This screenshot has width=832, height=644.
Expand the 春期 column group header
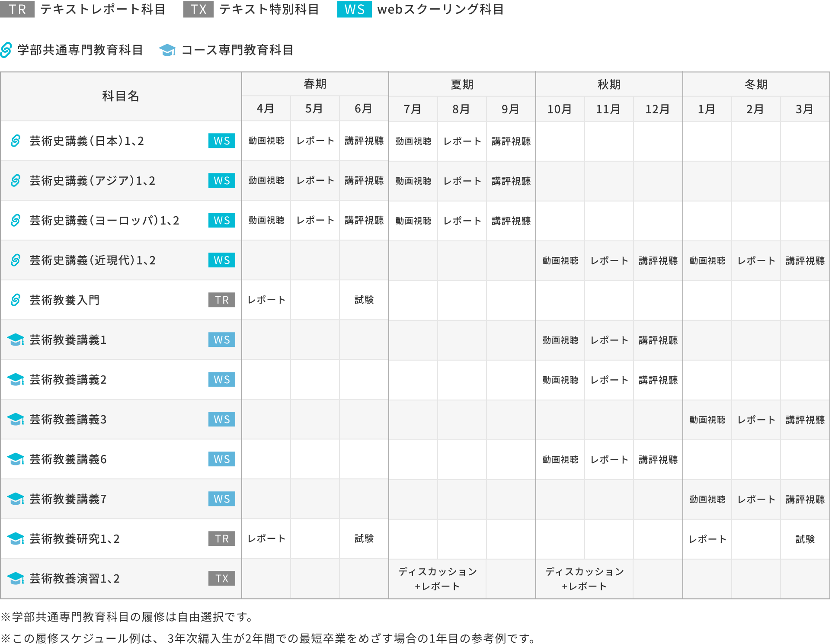coord(314,84)
